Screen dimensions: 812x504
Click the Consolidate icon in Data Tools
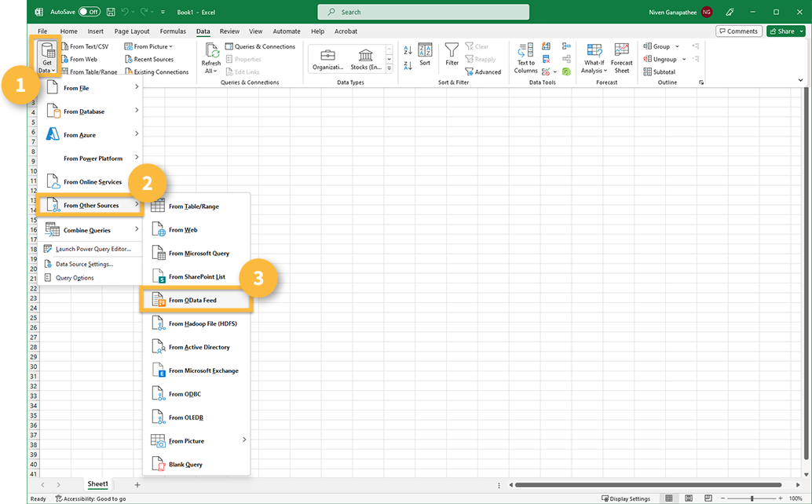(566, 46)
